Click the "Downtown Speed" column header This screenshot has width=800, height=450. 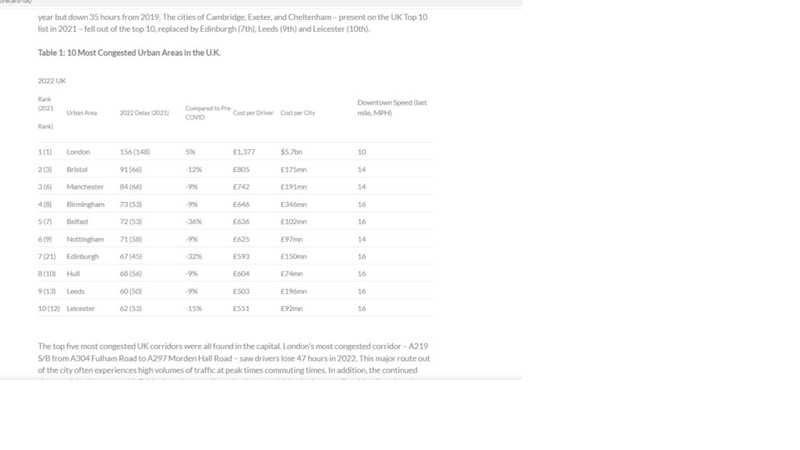tap(392, 107)
